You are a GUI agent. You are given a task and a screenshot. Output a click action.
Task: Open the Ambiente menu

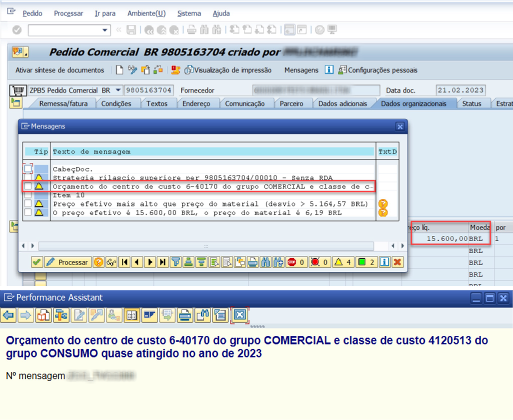click(x=146, y=13)
